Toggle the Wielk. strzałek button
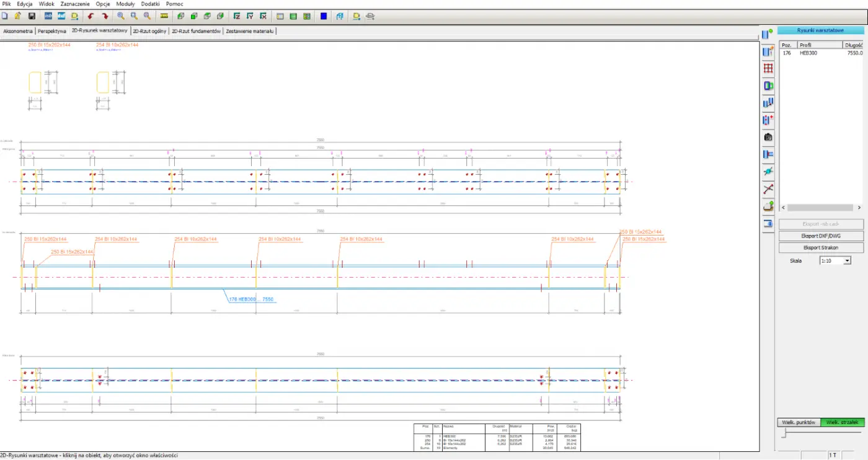 pos(842,422)
